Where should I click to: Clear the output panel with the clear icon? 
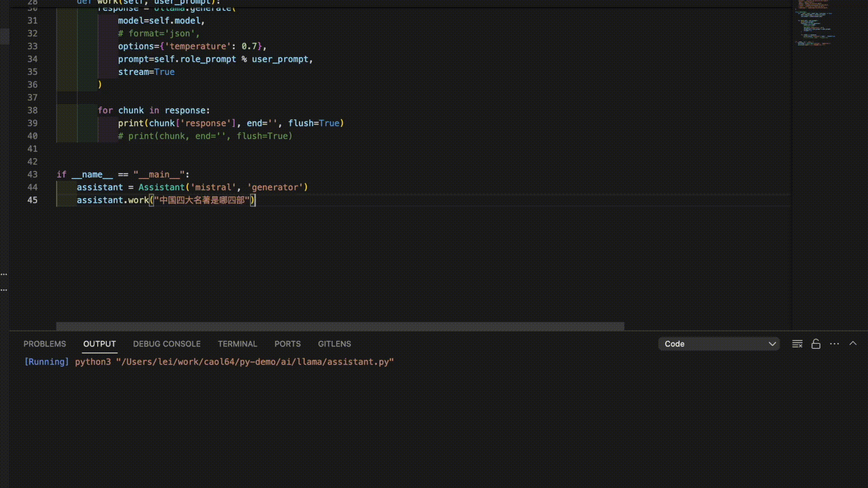tap(797, 344)
